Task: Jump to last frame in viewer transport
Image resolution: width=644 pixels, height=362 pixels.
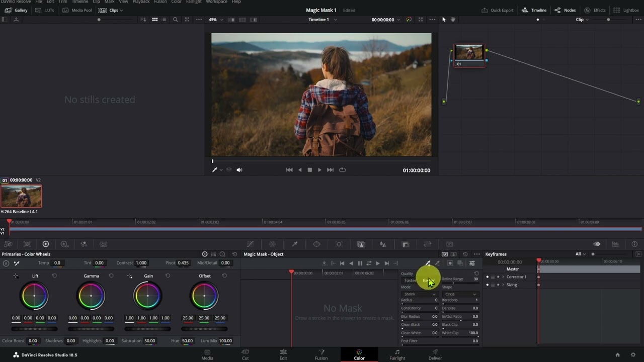Action: 330,170
